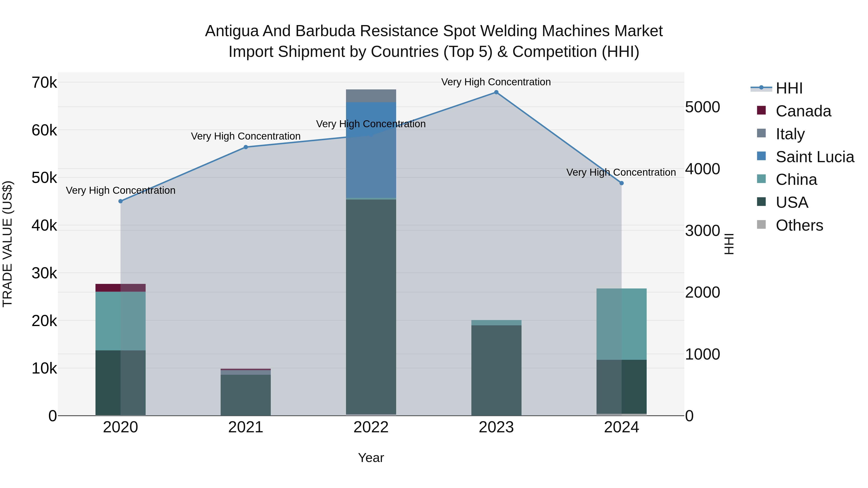Click 2023 Very High Concentration annotation
This screenshot has width=868, height=488.
pos(496,82)
